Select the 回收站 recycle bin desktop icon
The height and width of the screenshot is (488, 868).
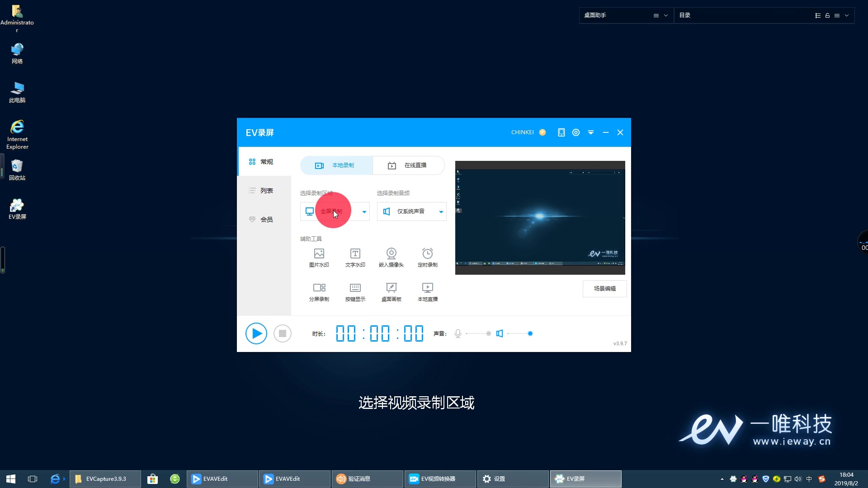pos(17,170)
